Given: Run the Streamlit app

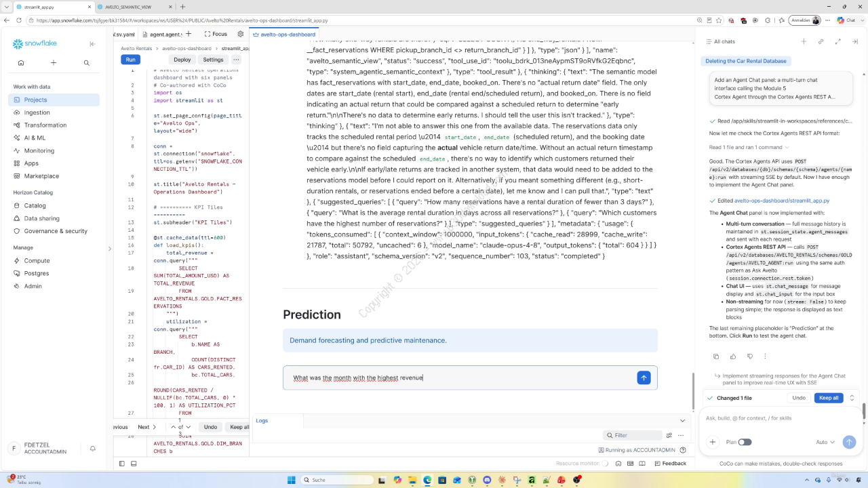Looking at the screenshot, I should tap(130, 60).
